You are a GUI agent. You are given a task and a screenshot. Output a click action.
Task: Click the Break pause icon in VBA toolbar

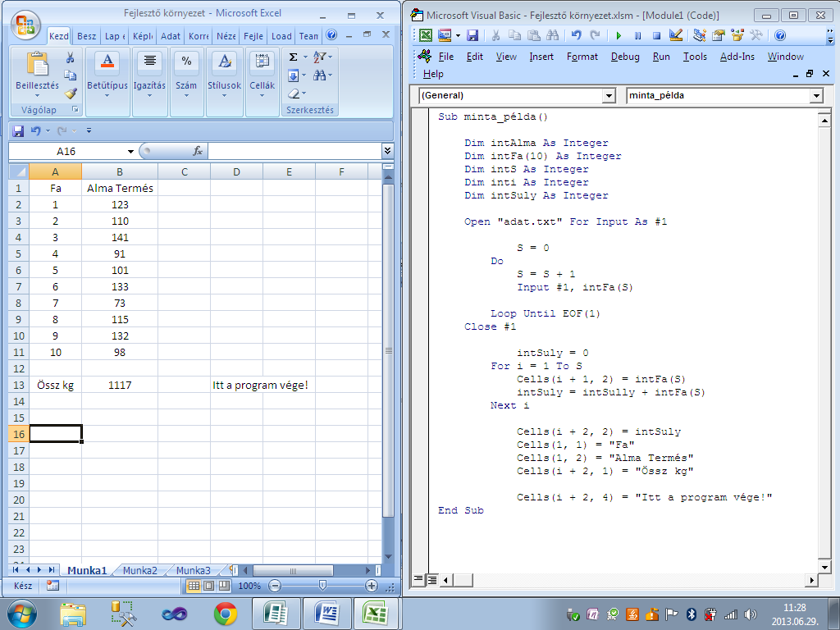point(637,35)
